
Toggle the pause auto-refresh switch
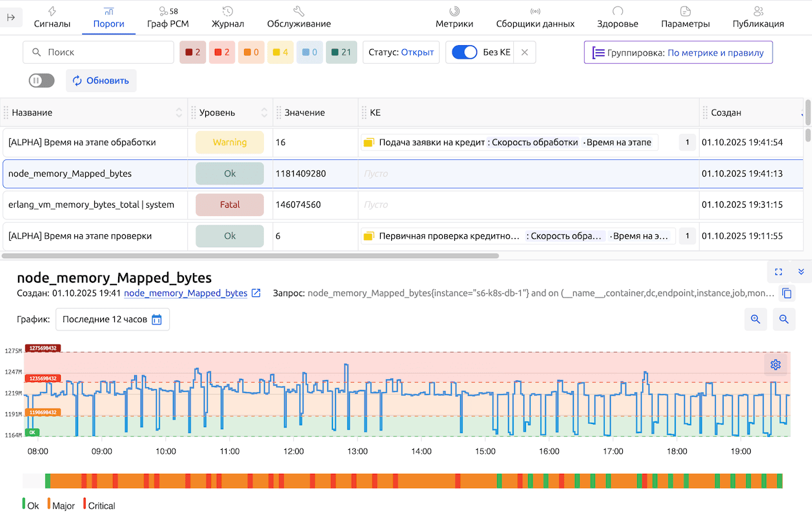click(41, 81)
